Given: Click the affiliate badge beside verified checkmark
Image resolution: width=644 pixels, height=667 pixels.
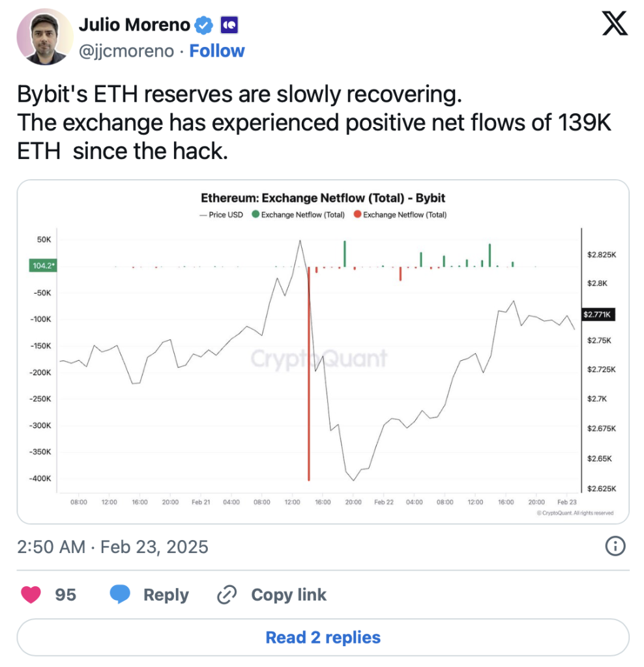Looking at the screenshot, I should 229,25.
